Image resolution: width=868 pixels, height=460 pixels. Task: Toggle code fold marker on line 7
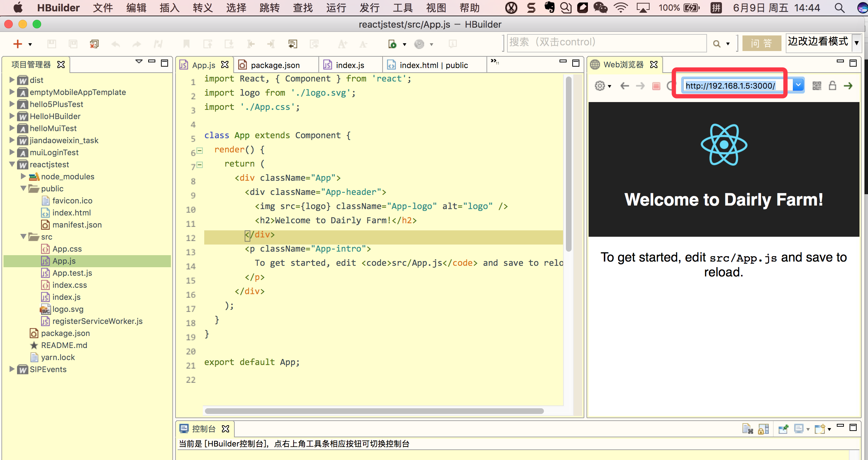click(x=200, y=165)
